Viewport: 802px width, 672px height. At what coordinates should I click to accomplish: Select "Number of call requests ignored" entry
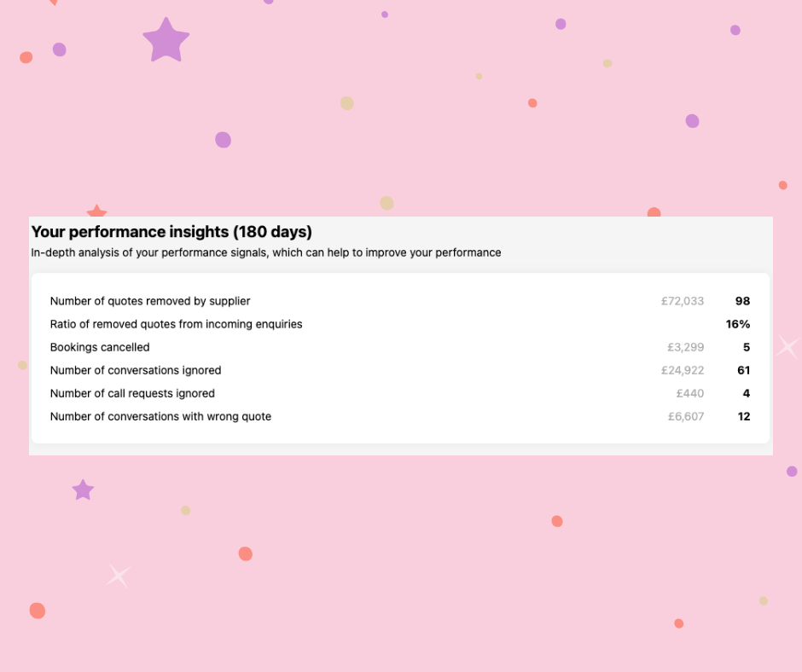click(132, 393)
